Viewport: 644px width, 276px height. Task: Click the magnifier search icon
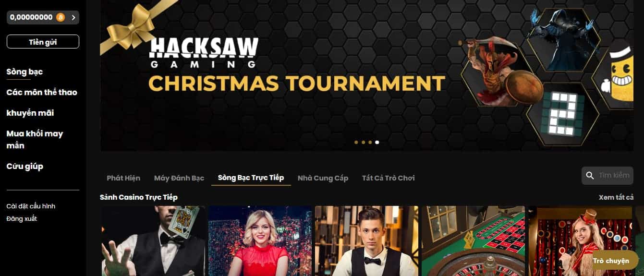click(590, 176)
